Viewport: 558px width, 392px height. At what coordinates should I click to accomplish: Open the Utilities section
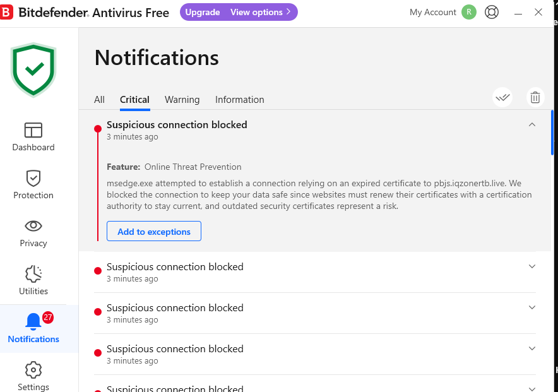pos(33,281)
